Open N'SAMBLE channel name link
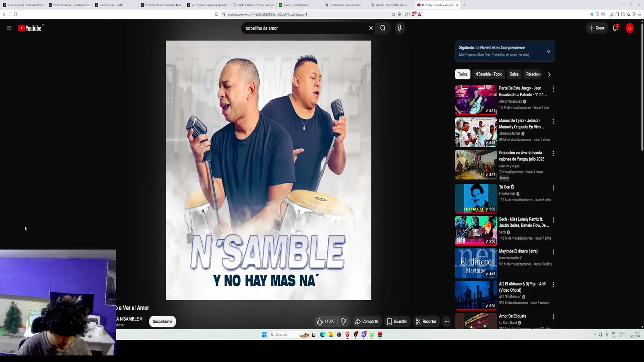 click(x=128, y=319)
